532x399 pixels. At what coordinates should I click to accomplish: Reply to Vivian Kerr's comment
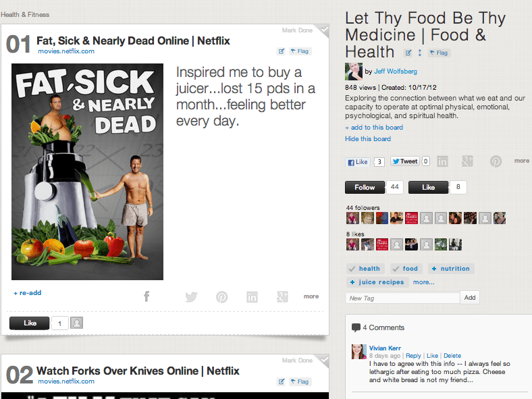point(413,356)
